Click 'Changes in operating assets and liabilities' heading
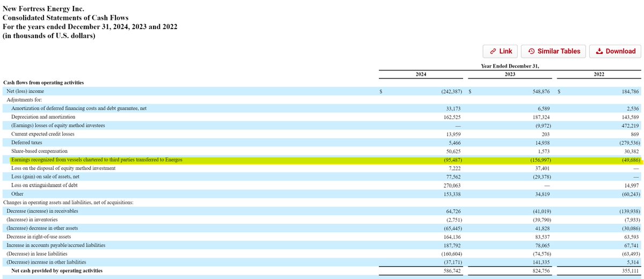Viewport: 644px width, 279px height. coord(69,202)
